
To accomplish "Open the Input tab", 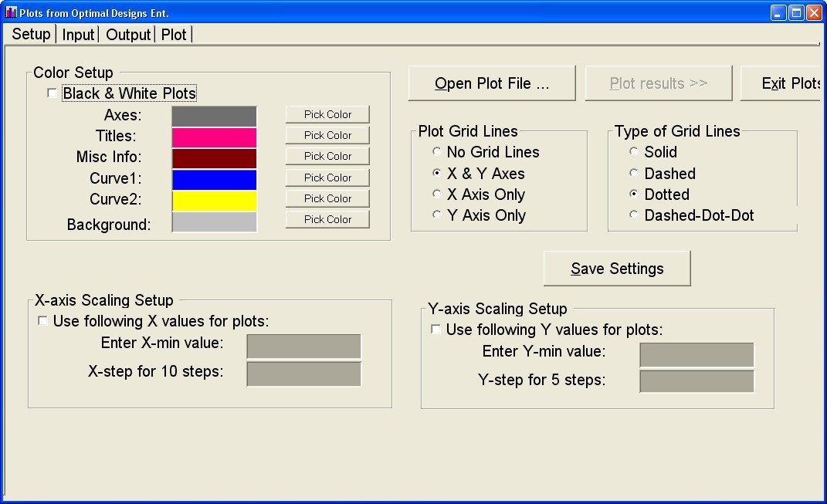I will tap(78, 35).
